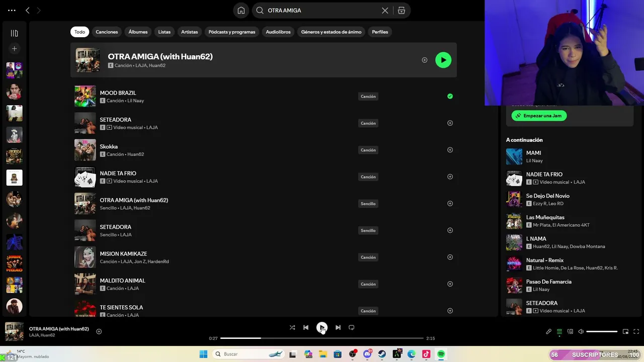Screen dimensions: 644x362
Task: Open the three-dot Spotify app menu
Action: [12, 10]
